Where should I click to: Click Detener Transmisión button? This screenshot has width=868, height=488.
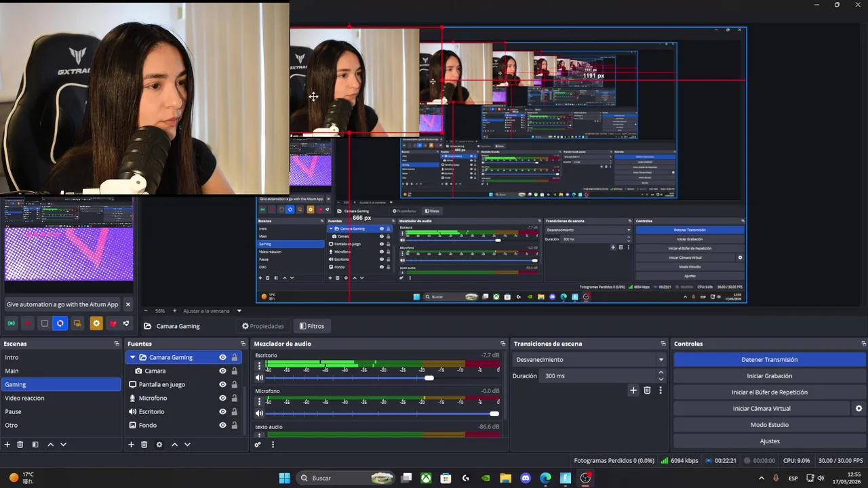[770, 360]
